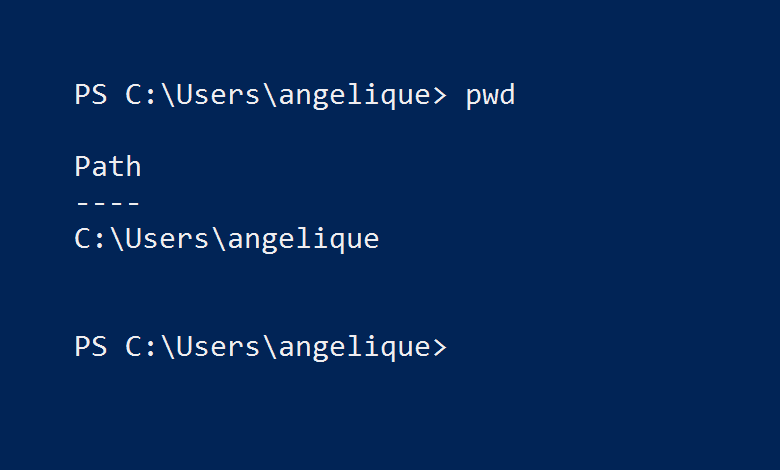This screenshot has width=780, height=470.
Task: Click "angelique" in the last prompt line
Action: click(354, 347)
